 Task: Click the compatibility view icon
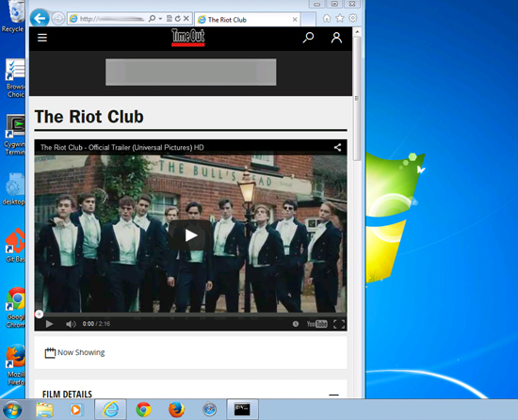point(170,19)
